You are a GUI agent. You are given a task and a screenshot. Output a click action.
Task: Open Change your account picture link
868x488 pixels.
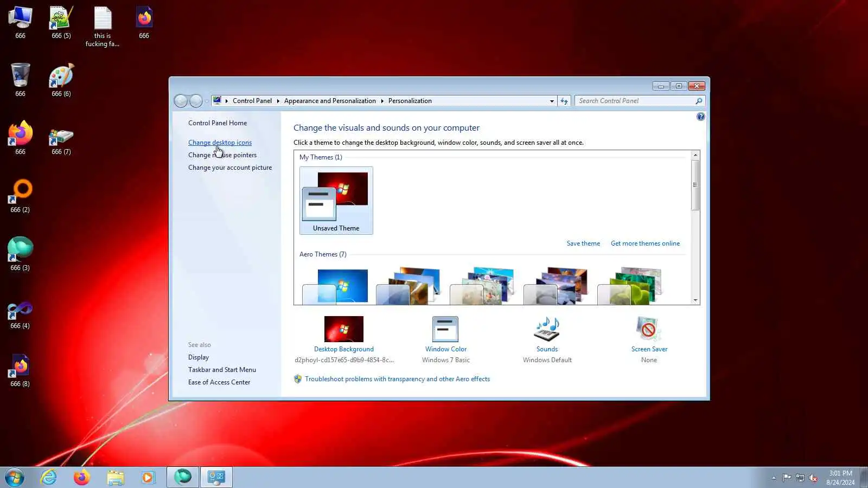tap(230, 168)
